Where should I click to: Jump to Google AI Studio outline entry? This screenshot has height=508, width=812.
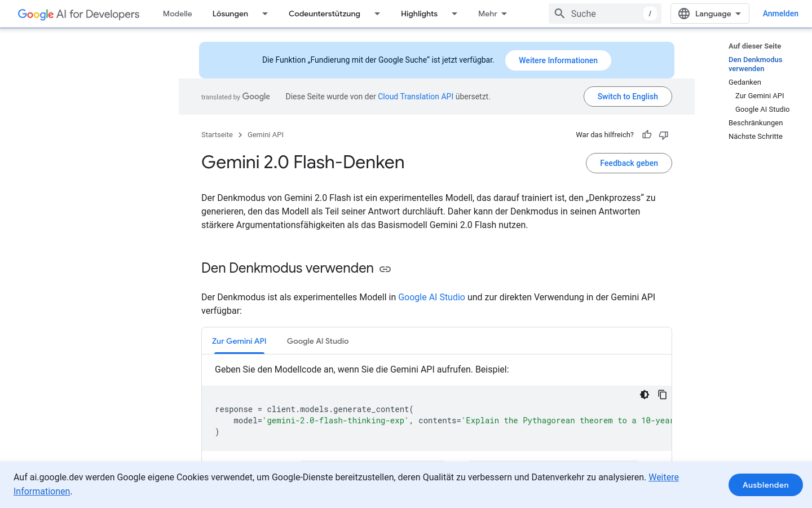762,110
